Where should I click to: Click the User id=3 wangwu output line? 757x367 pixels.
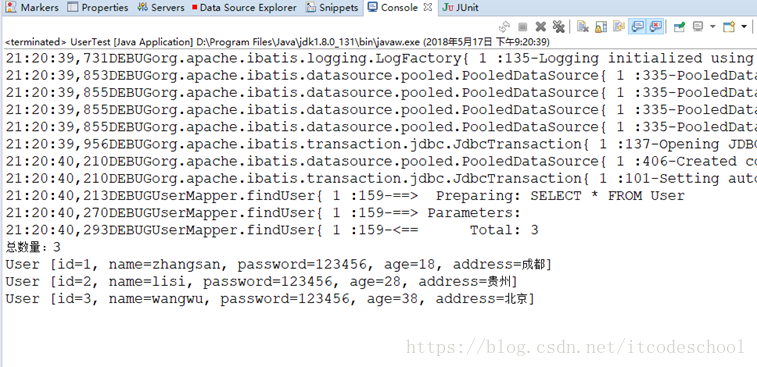coord(270,298)
